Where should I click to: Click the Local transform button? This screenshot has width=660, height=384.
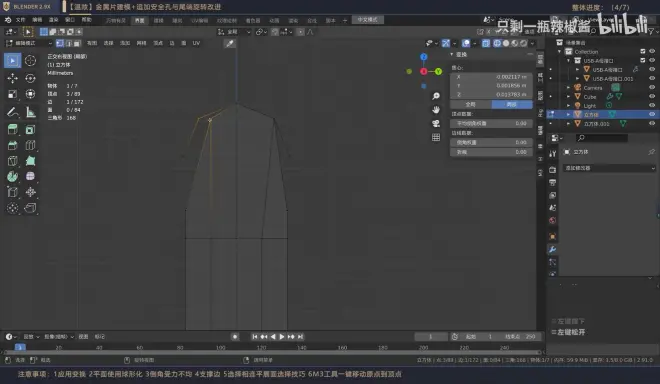[x=511, y=104]
